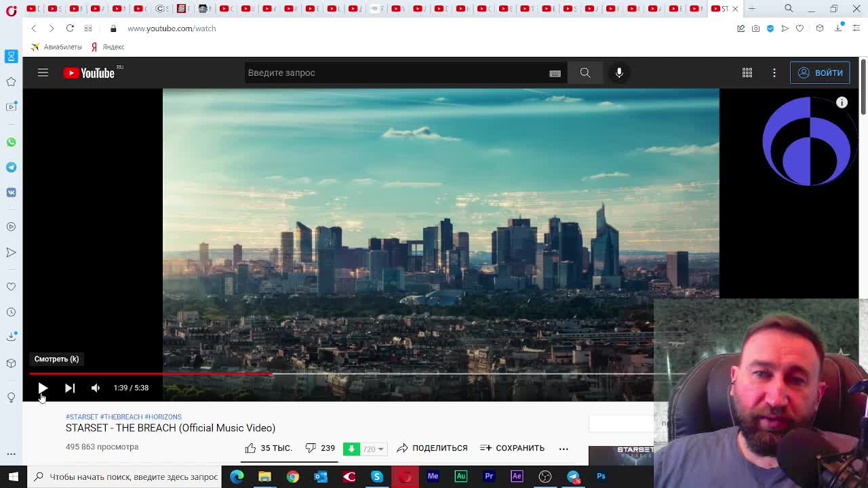Screen dimensions: 868x488
Task: Reload the current page
Action: pyautogui.click(x=70, y=28)
